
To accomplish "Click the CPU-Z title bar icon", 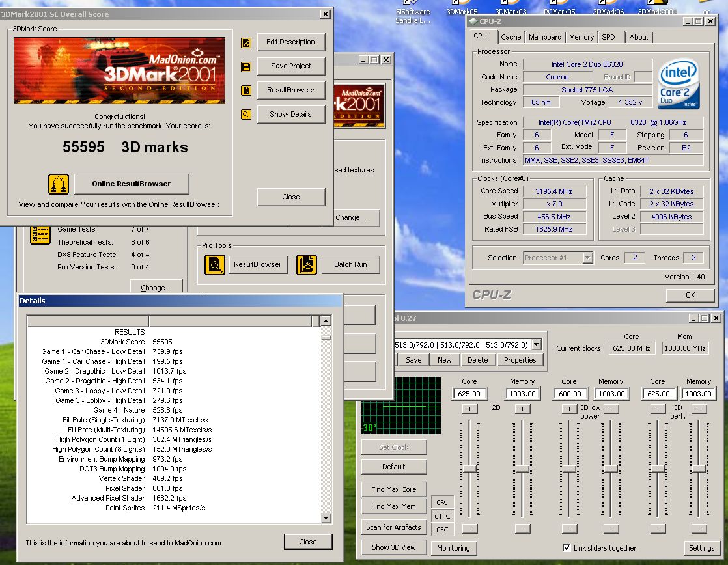I will pos(473,21).
